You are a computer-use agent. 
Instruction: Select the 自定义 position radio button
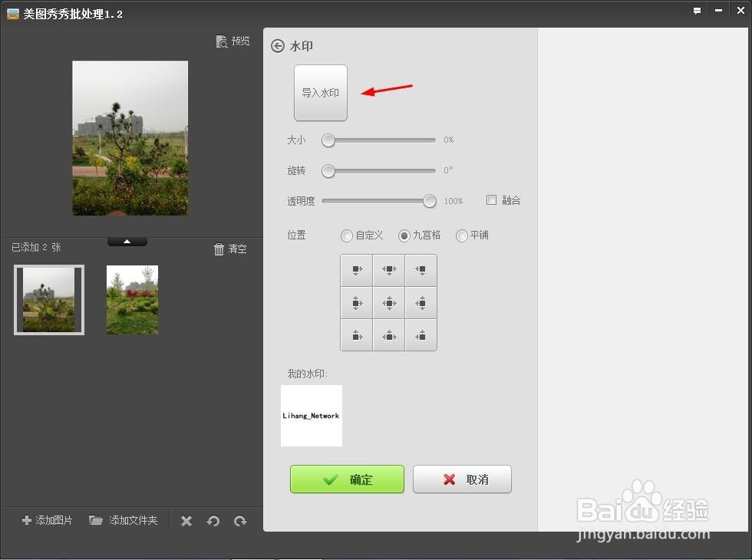pos(346,236)
